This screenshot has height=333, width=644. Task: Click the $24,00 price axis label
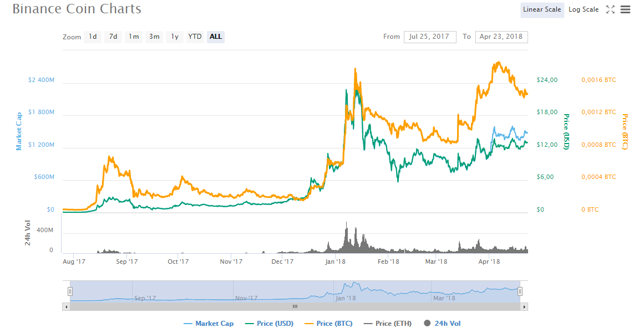[547, 80]
